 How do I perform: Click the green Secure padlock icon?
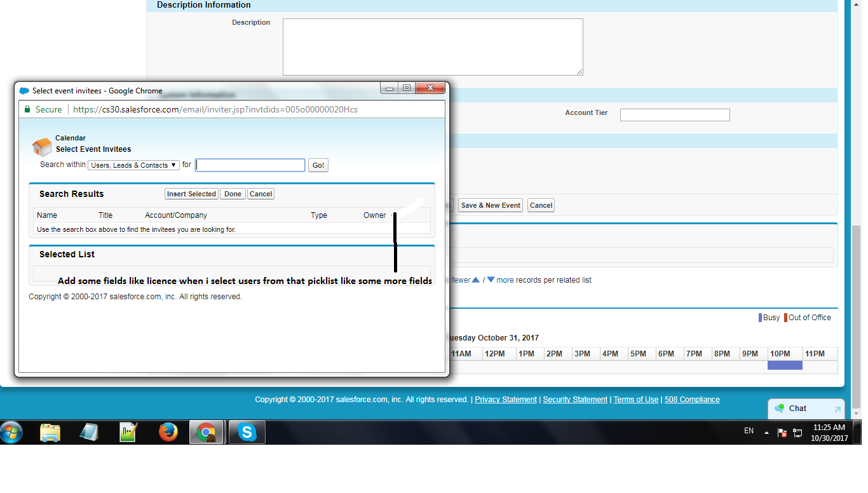click(x=27, y=109)
